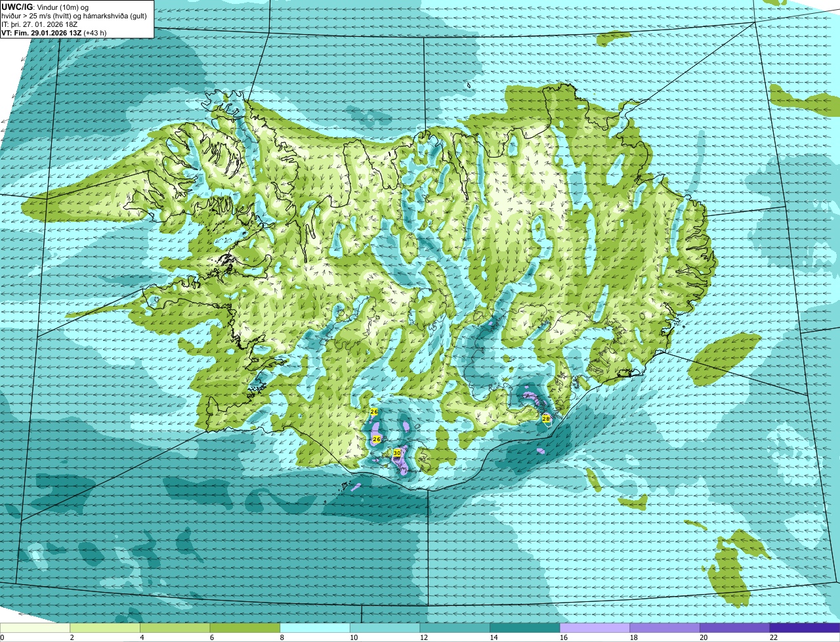
Task: Click the legend scale number 0
Action: 2,637
